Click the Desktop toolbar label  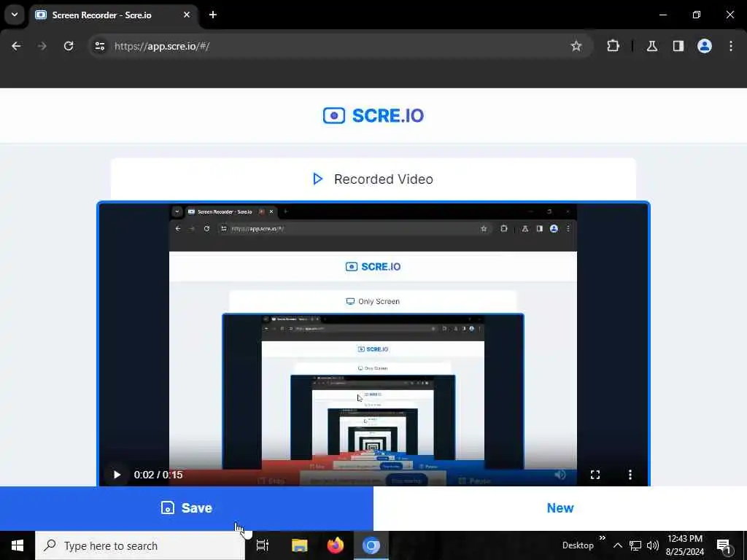point(578,545)
